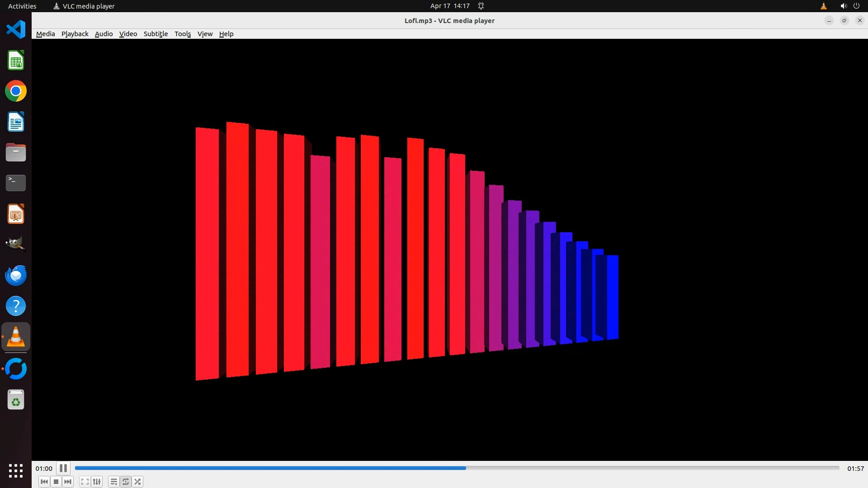The image size is (868, 488).
Task: Toggle the playlist view
Action: (114, 482)
